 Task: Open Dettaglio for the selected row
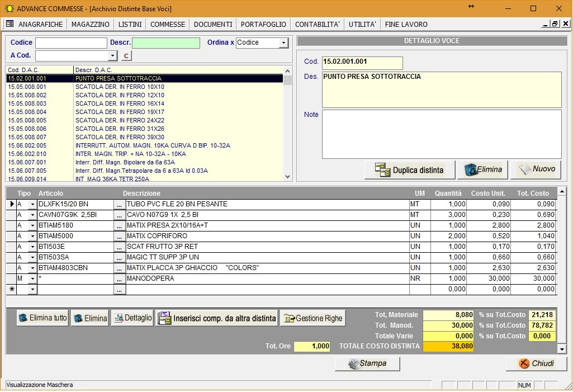pos(132,318)
